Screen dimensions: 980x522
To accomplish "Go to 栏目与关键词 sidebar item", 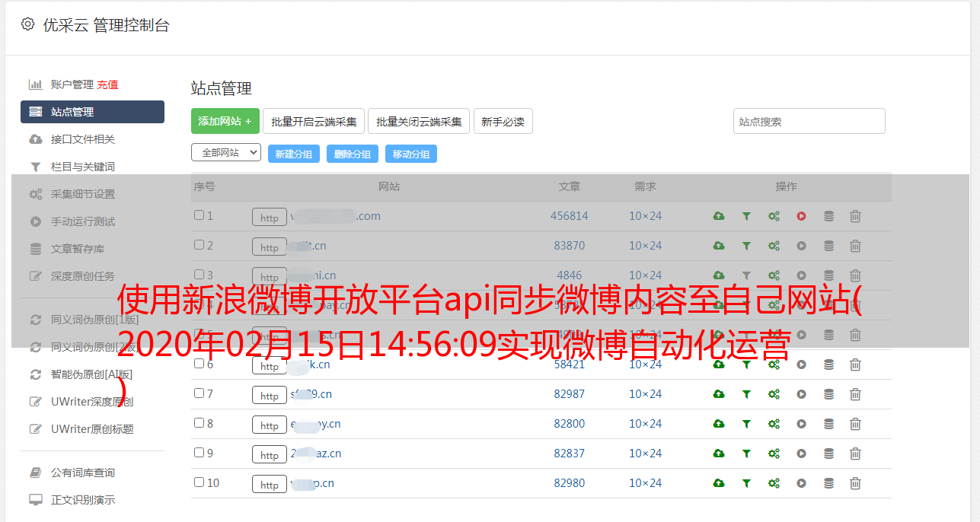I will (83, 167).
